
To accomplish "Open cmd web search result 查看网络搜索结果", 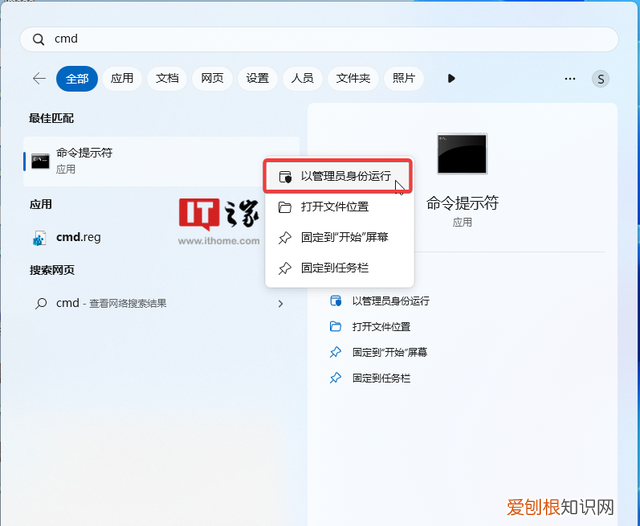I will click(x=162, y=303).
